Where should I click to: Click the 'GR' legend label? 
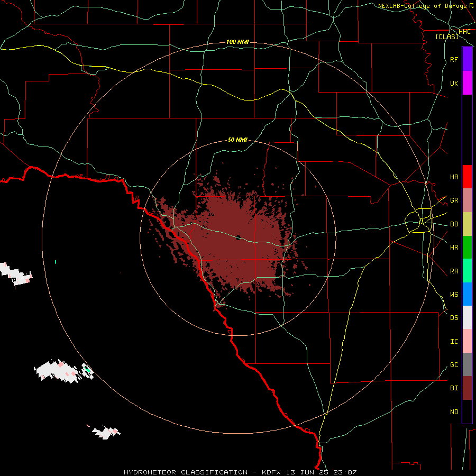454,200
